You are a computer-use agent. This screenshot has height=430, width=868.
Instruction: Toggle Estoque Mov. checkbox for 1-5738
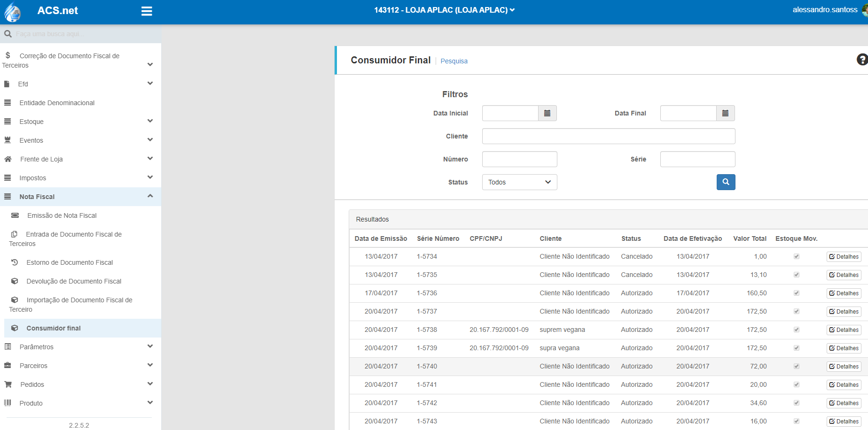(797, 330)
